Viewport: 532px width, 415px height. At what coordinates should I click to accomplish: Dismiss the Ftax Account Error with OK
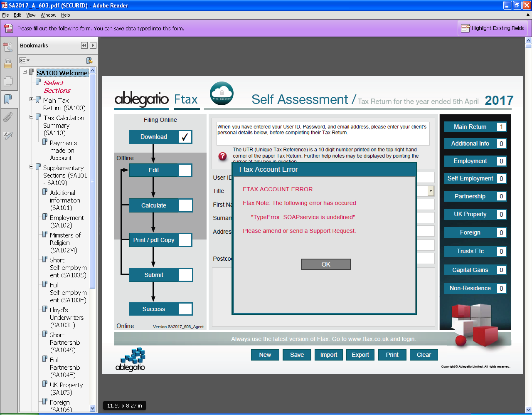click(326, 264)
